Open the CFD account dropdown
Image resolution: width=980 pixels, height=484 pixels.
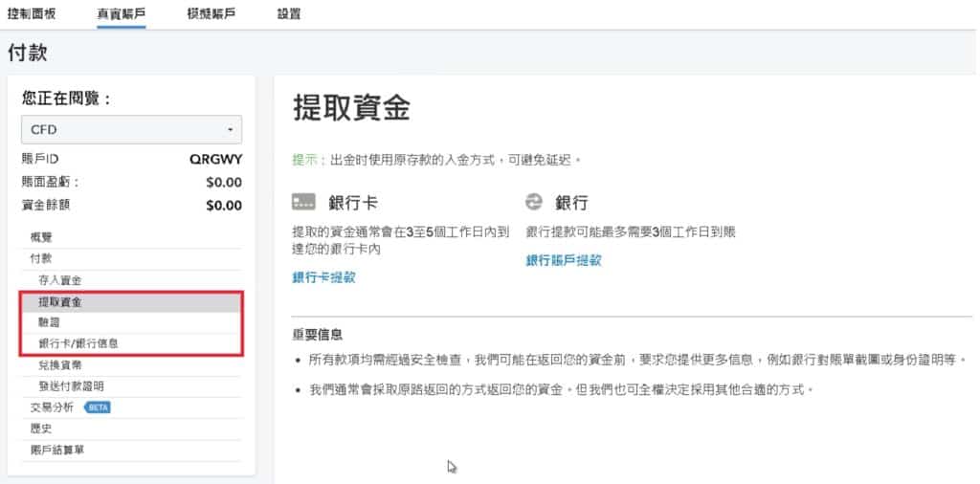[x=131, y=129]
